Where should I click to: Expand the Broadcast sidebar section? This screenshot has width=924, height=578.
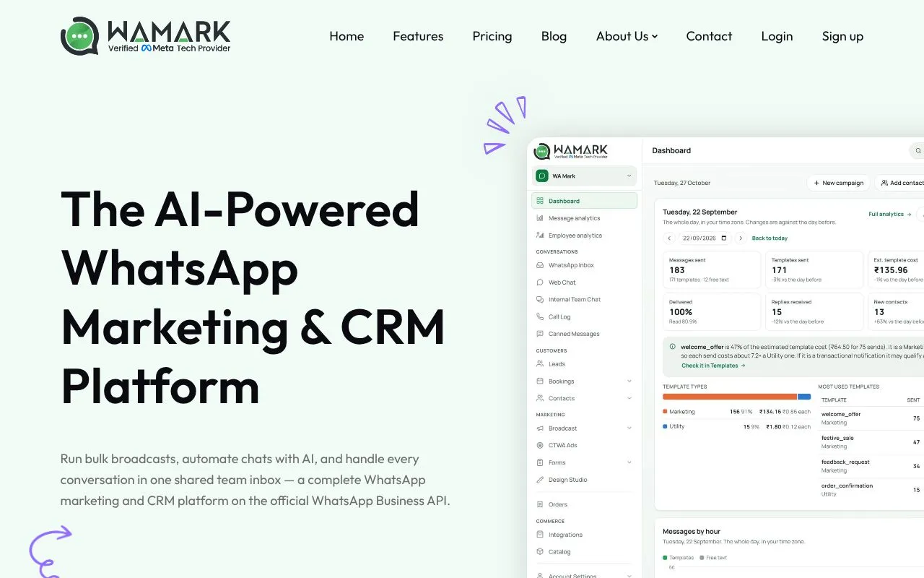tap(629, 428)
